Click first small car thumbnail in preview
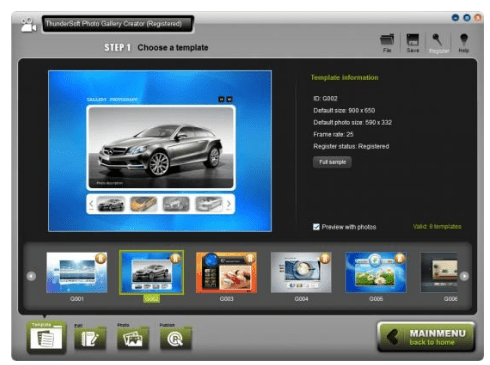 [x=111, y=204]
